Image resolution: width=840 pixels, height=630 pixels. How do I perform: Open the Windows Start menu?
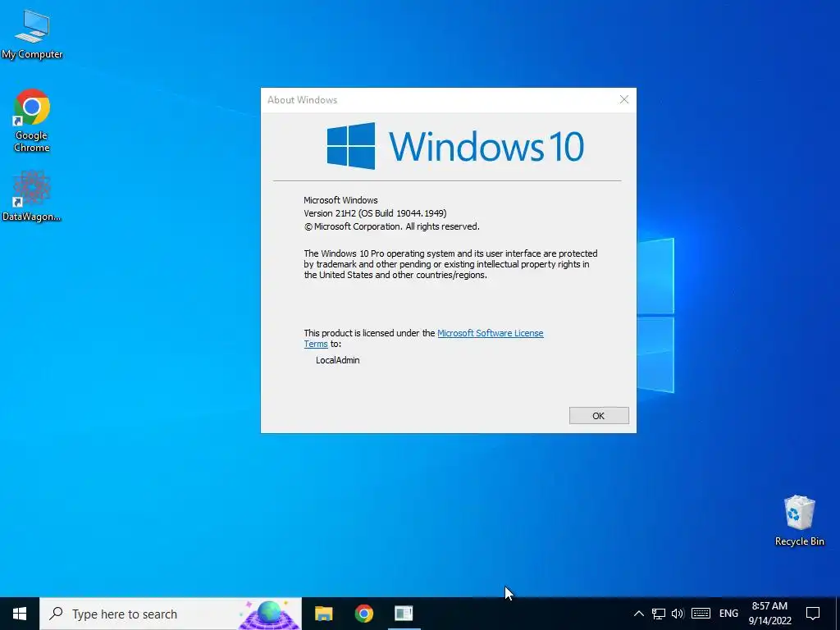click(20, 614)
